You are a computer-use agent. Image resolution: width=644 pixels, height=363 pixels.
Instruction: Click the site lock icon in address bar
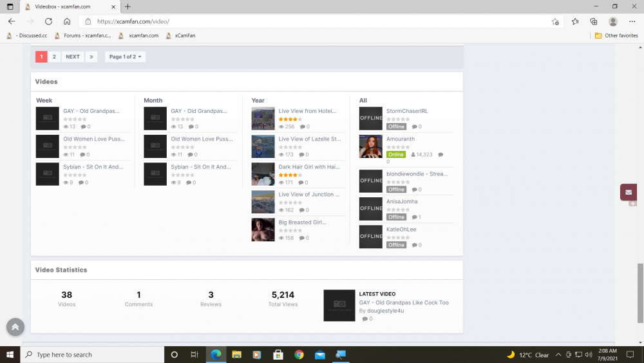point(88,21)
